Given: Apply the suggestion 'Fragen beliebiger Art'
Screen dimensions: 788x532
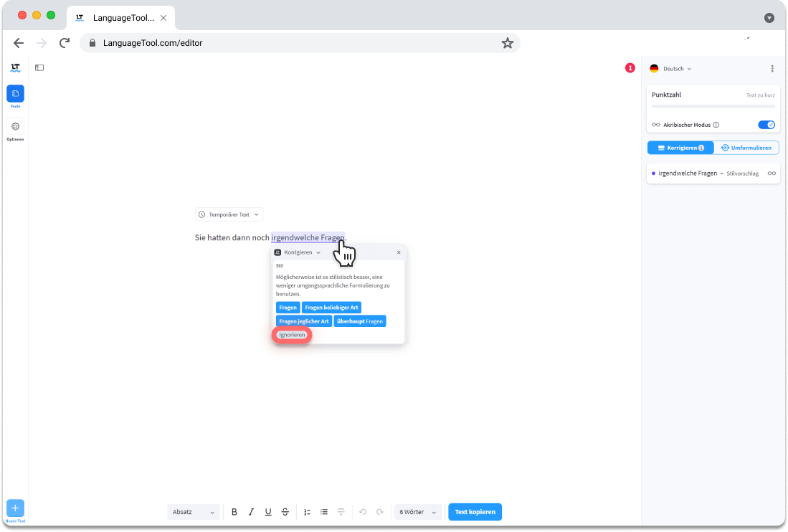Looking at the screenshot, I should [331, 308].
